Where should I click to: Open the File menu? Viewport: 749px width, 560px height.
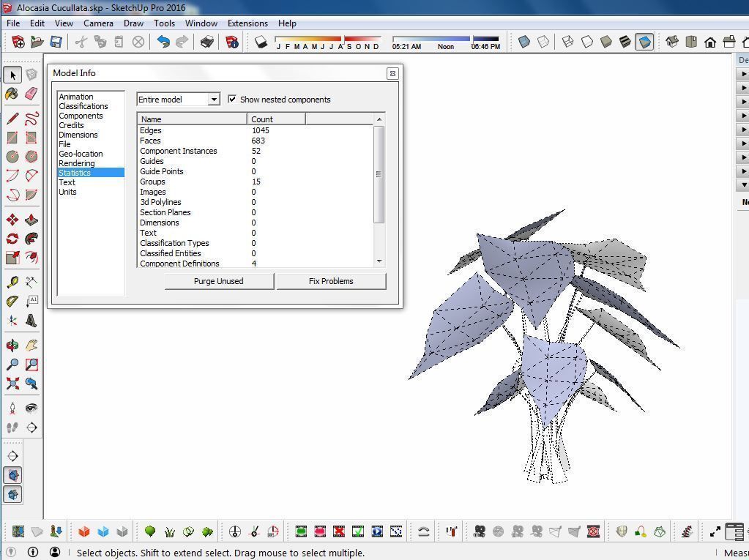[13, 23]
